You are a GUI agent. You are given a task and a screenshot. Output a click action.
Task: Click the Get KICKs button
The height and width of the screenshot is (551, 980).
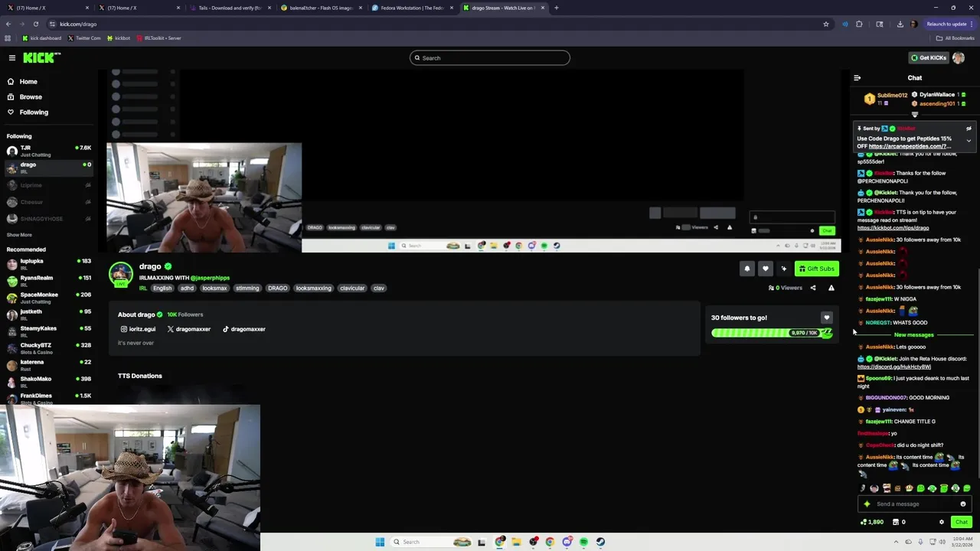(x=929, y=58)
